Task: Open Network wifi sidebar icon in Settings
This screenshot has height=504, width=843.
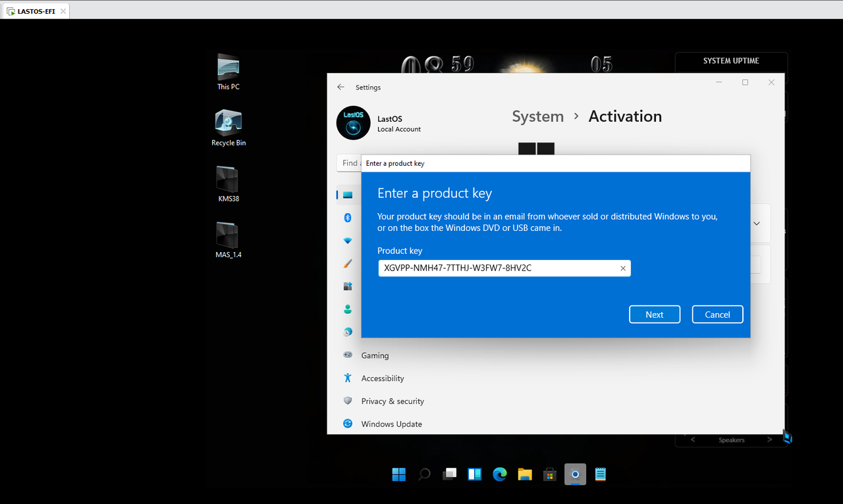Action: (x=348, y=241)
